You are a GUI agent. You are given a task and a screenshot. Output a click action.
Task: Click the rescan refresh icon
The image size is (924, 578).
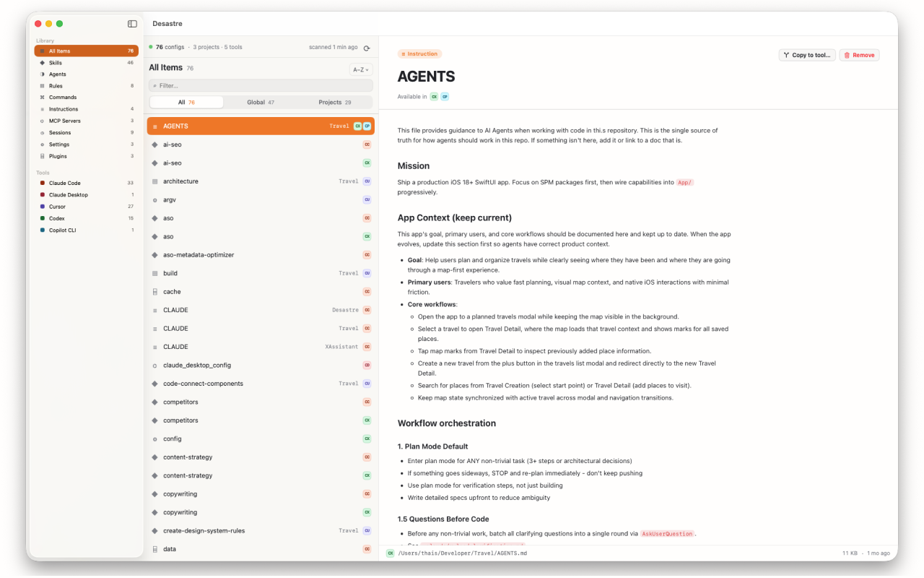(367, 48)
